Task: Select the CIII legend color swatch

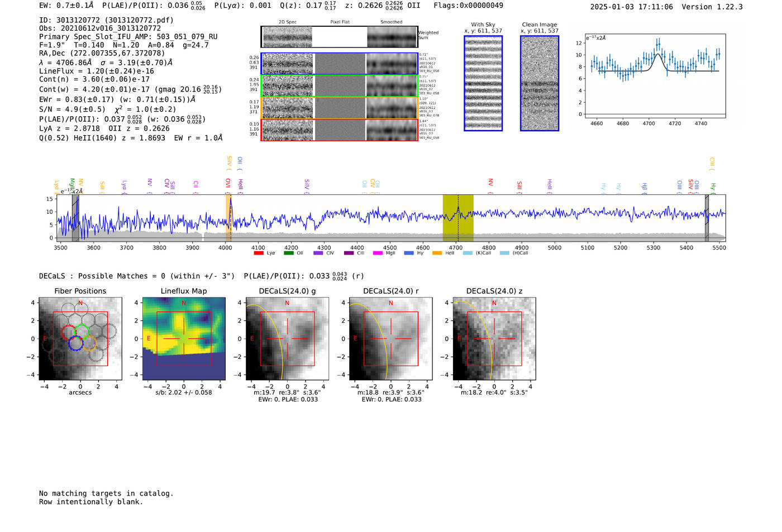Action: click(349, 253)
